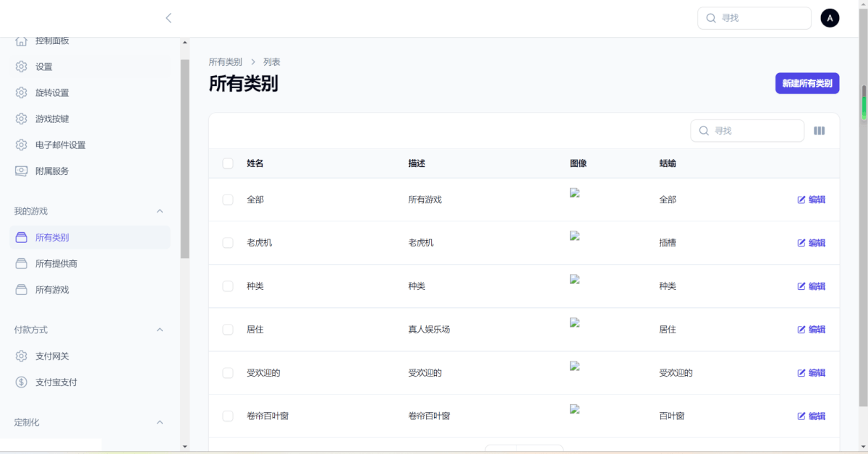Viewport: 868px width, 454px height.
Task: Click the 支付宝支付 dollar icon
Action: point(22,382)
